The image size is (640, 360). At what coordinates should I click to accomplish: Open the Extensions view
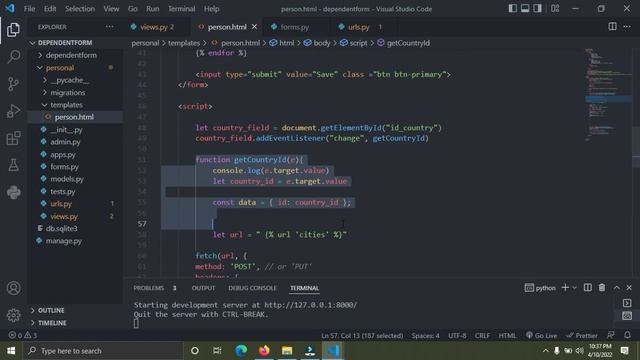(13, 138)
